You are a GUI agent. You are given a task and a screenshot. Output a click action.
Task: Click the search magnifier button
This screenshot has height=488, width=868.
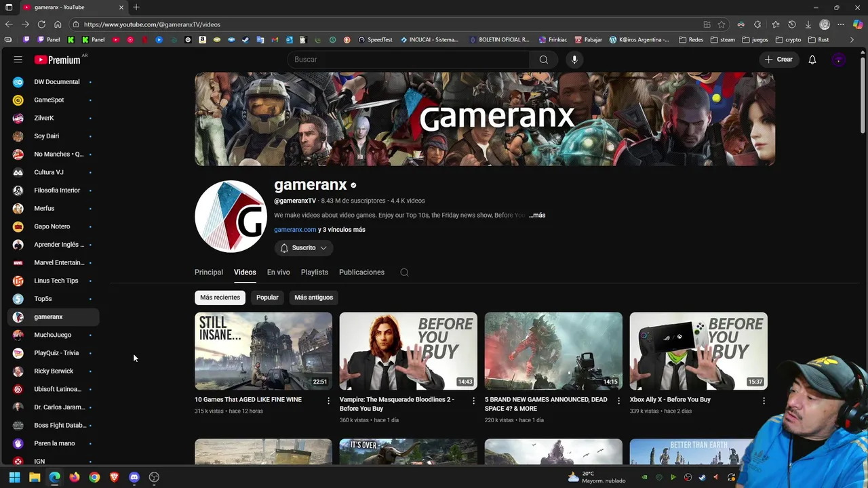click(544, 60)
